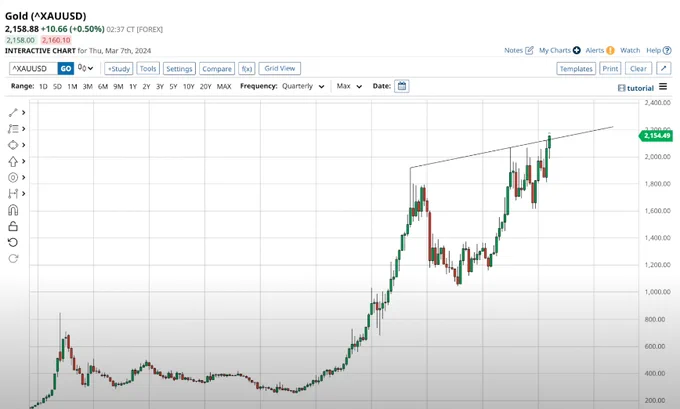
Task: Select the trend line drawing tool
Action: [x=13, y=113]
